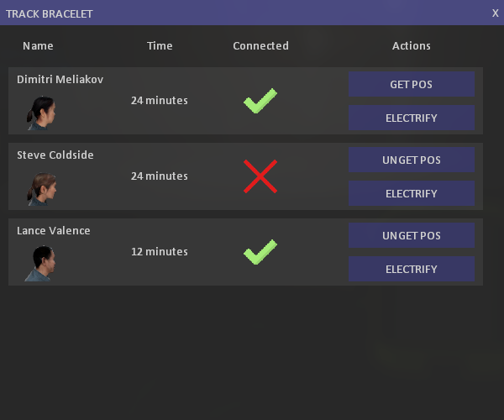The image size is (504, 420).
Task: Electrify Steve Coldside's bracelet
Action: [412, 193]
